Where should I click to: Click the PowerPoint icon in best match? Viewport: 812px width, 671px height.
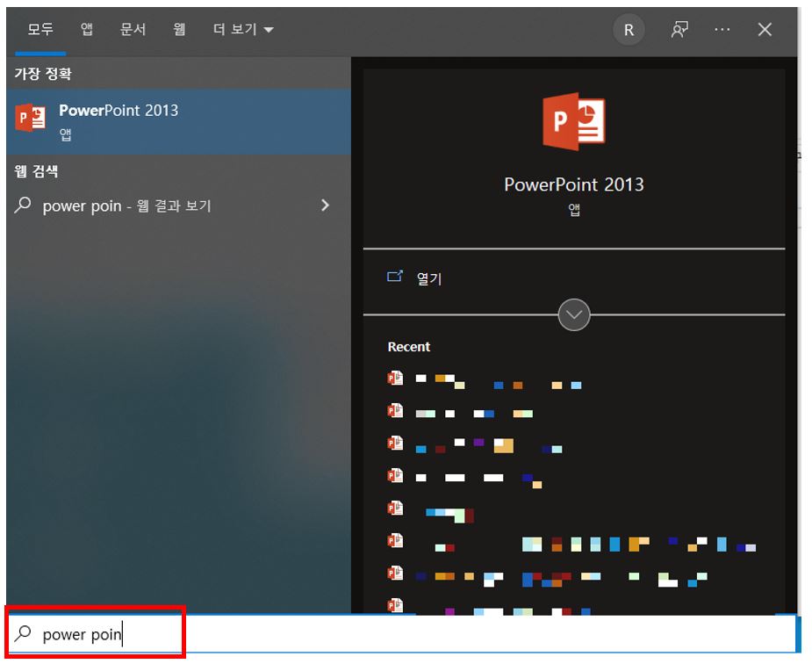click(x=30, y=118)
